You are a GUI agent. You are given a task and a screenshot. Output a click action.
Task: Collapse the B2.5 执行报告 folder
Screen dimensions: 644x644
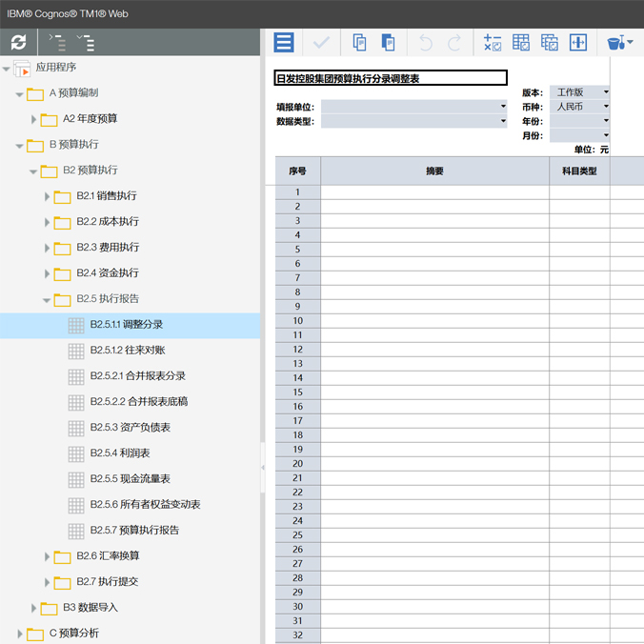(x=47, y=300)
